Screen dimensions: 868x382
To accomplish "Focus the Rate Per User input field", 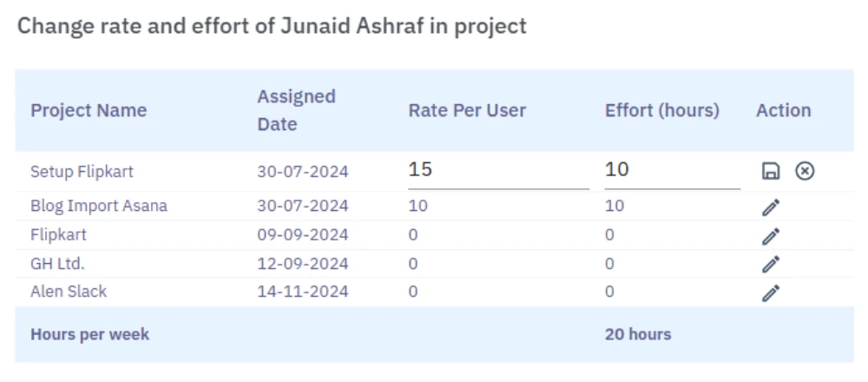I will click(499, 171).
